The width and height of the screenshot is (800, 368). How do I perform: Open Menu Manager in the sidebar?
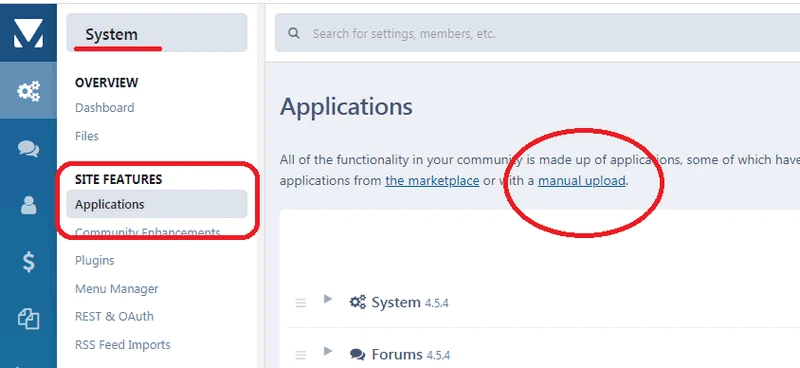tap(117, 289)
